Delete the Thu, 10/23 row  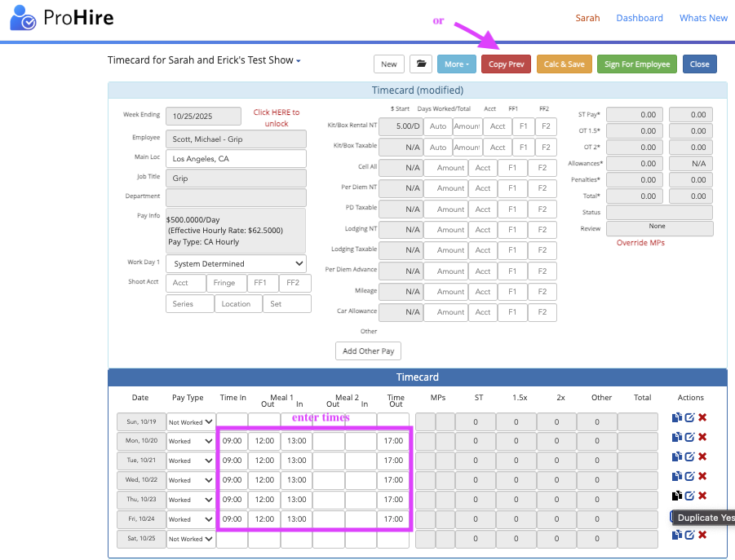point(702,496)
